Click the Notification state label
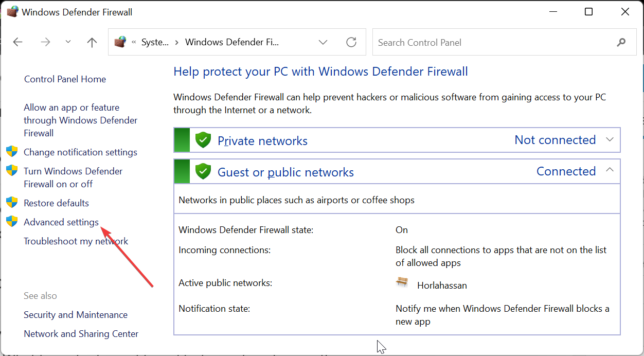Image resolution: width=644 pixels, height=356 pixels. tap(214, 309)
